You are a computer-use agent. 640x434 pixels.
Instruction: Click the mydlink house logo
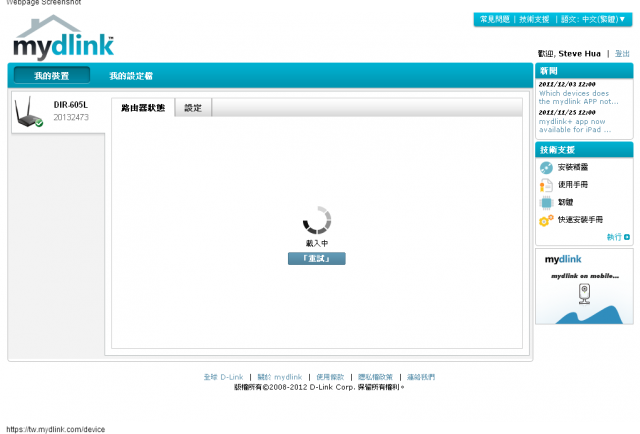pos(63,37)
